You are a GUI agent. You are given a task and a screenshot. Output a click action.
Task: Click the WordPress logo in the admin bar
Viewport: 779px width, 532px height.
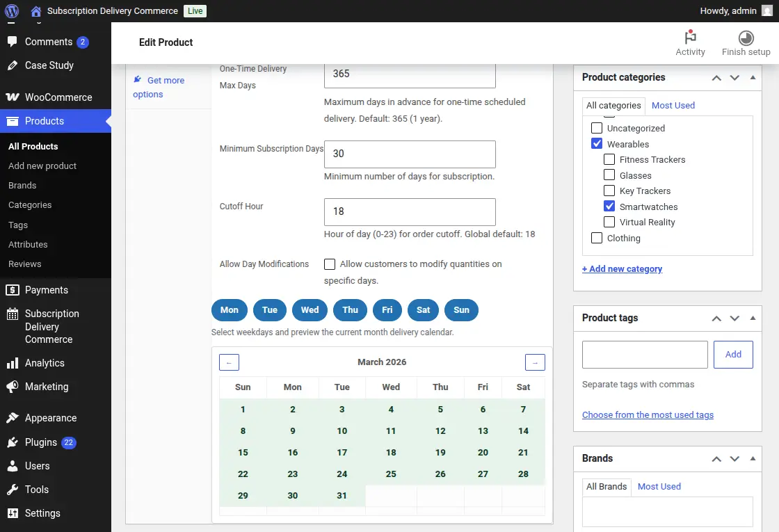(11, 10)
